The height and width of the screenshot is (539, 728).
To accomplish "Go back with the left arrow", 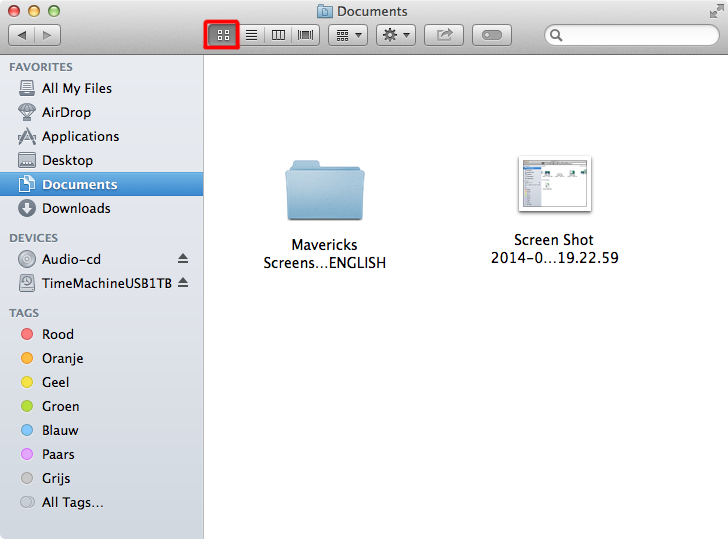I will pos(22,35).
